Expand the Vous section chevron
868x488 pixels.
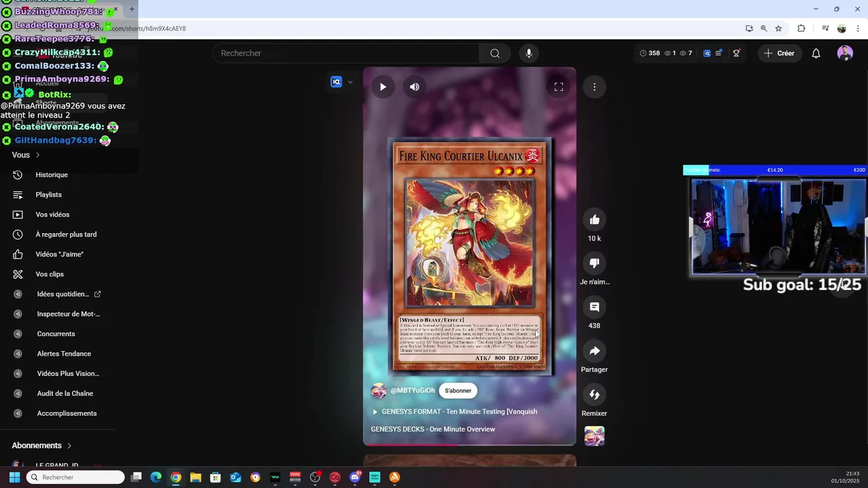(37, 155)
